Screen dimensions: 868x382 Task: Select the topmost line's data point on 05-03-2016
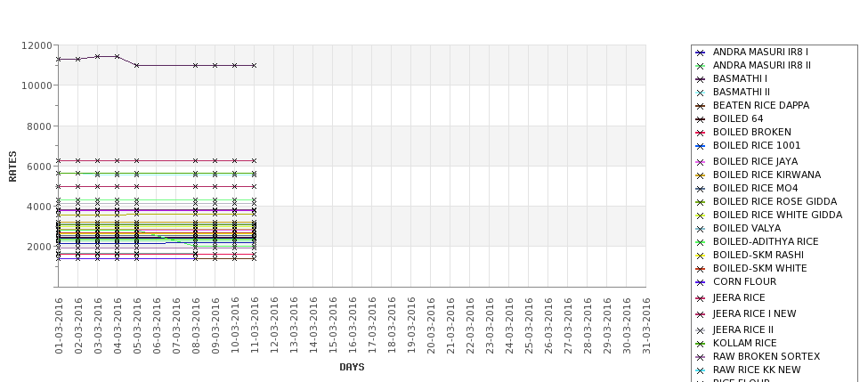[x=137, y=65]
